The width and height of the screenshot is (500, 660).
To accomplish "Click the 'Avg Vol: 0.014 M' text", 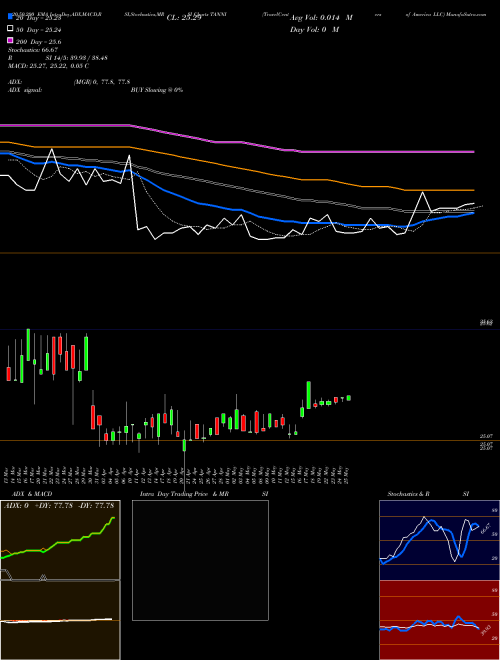I will click(x=321, y=18).
